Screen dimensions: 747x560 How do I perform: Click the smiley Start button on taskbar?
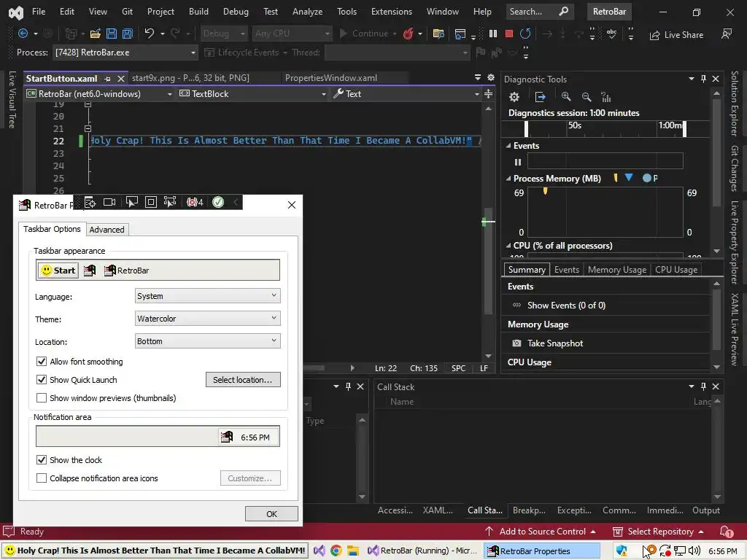155,551
